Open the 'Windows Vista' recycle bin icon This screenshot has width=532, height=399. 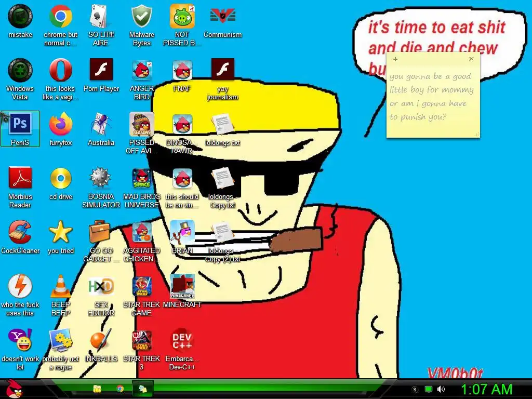tap(20, 79)
